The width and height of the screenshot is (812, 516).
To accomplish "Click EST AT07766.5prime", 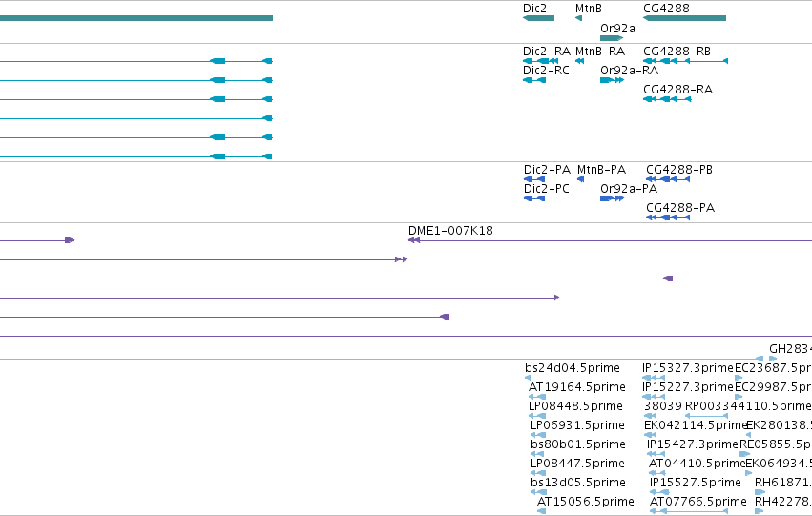I will [698, 502].
